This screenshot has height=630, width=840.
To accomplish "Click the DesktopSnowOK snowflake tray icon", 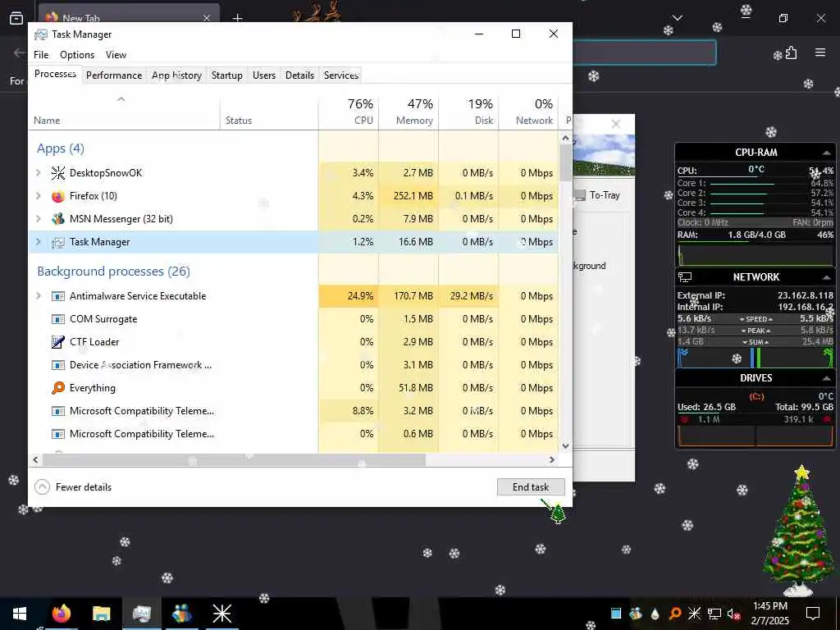I will [x=694, y=614].
